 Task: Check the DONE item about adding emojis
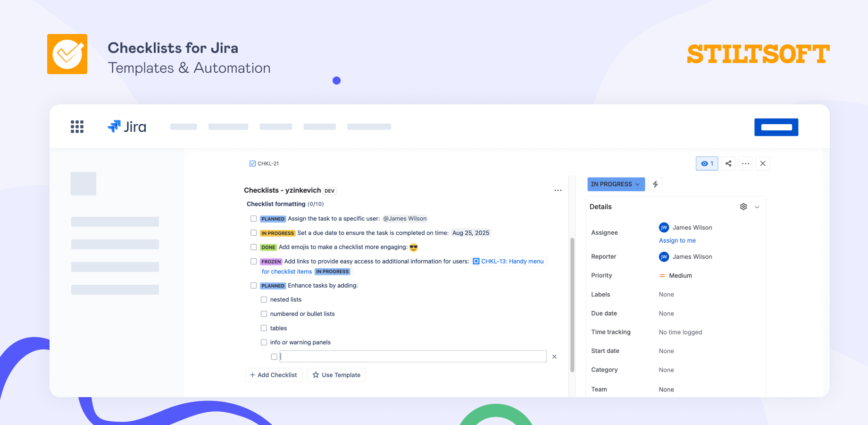pyautogui.click(x=253, y=247)
